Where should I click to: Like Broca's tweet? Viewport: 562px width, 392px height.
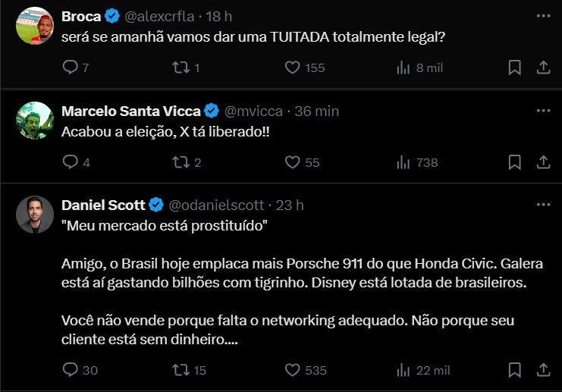[x=293, y=67]
